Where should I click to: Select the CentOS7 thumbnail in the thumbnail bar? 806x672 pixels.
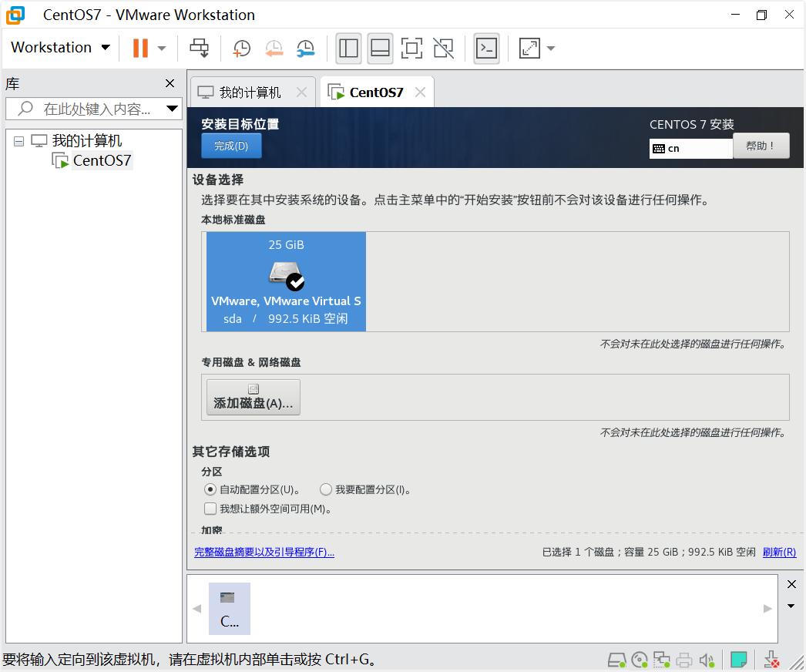click(x=230, y=609)
